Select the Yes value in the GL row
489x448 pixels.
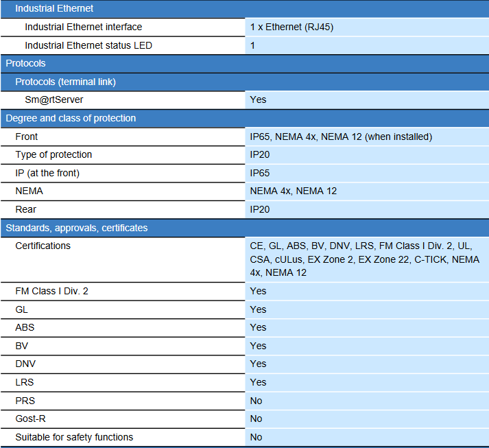point(259,309)
